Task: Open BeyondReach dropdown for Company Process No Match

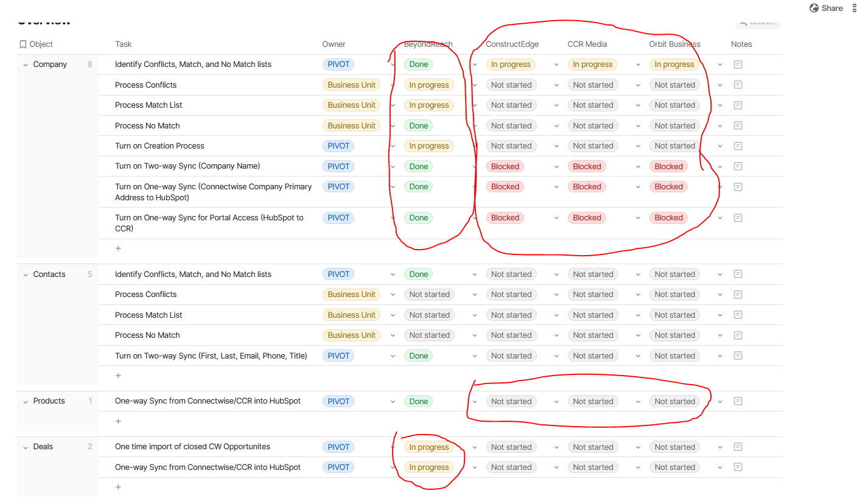Action: 475,126
